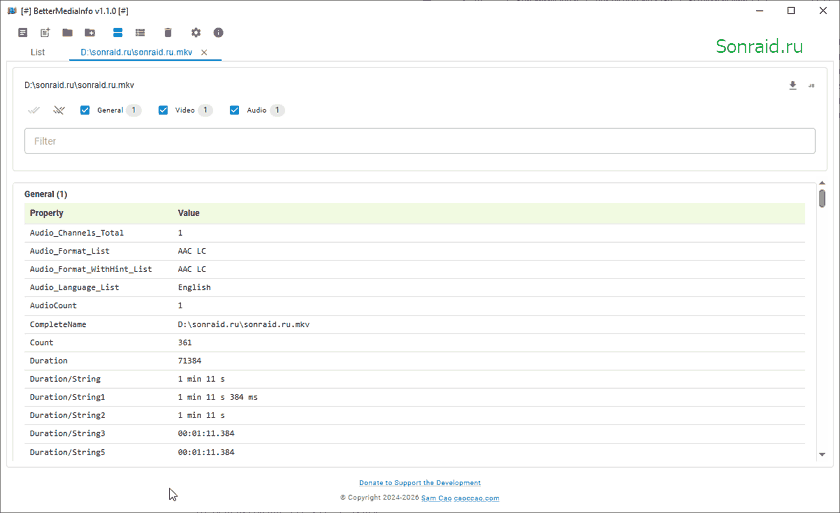Click the deselect-all crossed checkmark icon
The image size is (840, 513).
click(x=59, y=110)
